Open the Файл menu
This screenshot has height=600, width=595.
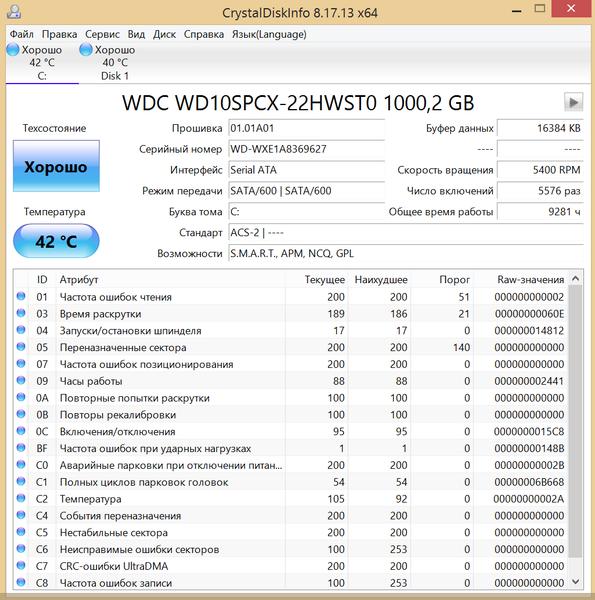[x=21, y=34]
